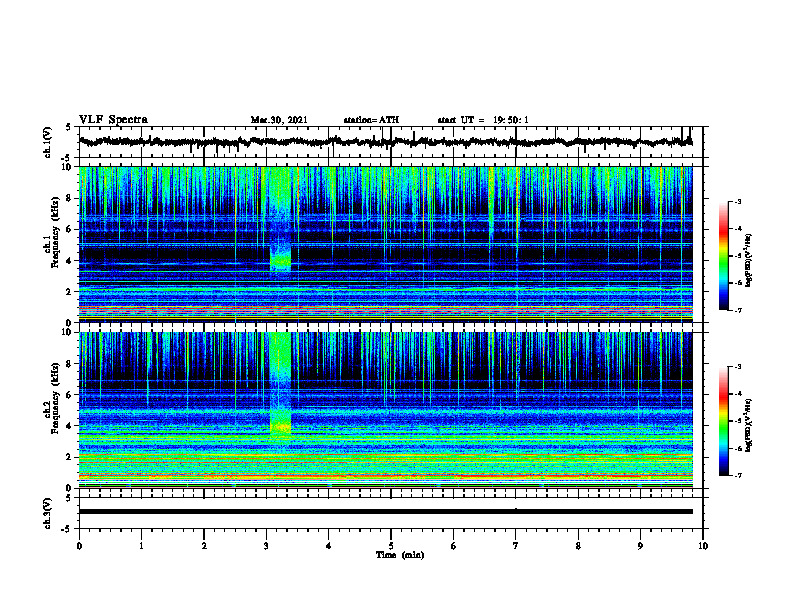Click the "ch.3(V)" vertical axis label
Screen dimensions: 792x612
point(48,513)
